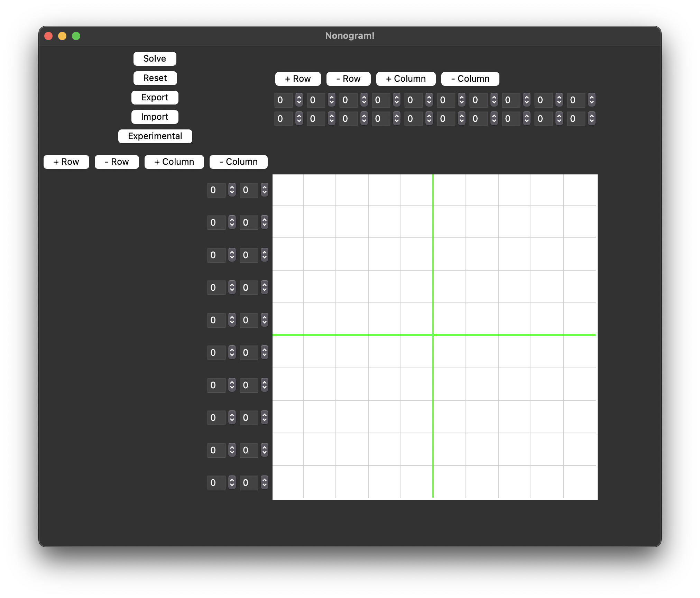Viewport: 700px width, 598px height.
Task: Open the Experimental mode
Action: 155,136
